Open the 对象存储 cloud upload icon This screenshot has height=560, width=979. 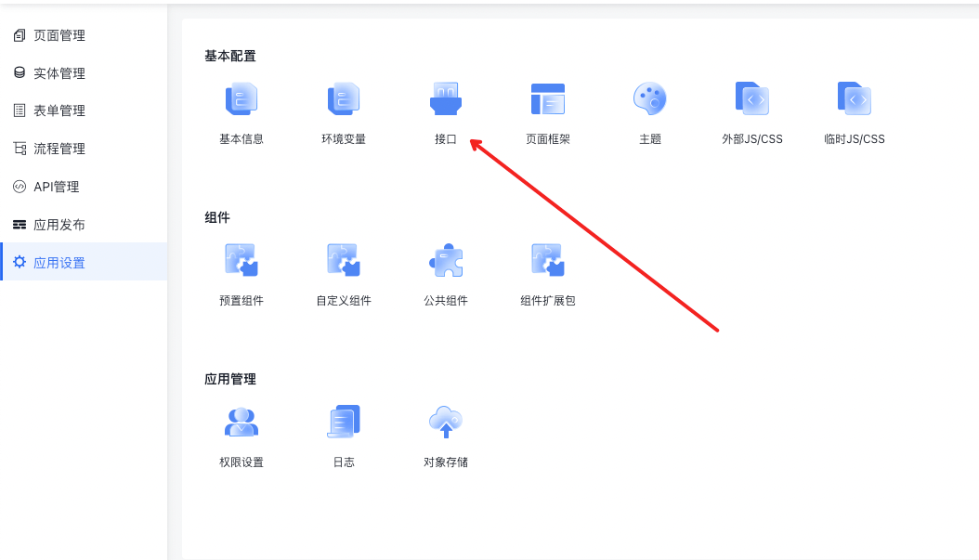446,423
